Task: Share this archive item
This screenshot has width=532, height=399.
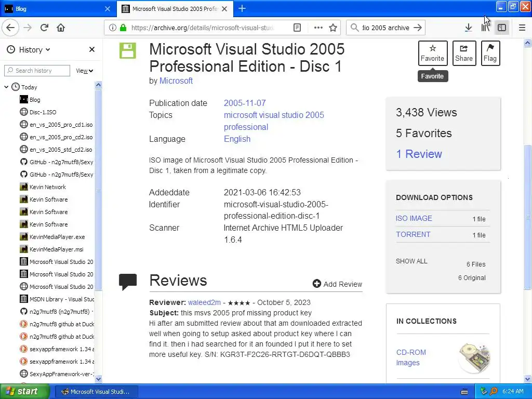Action: pos(464,53)
